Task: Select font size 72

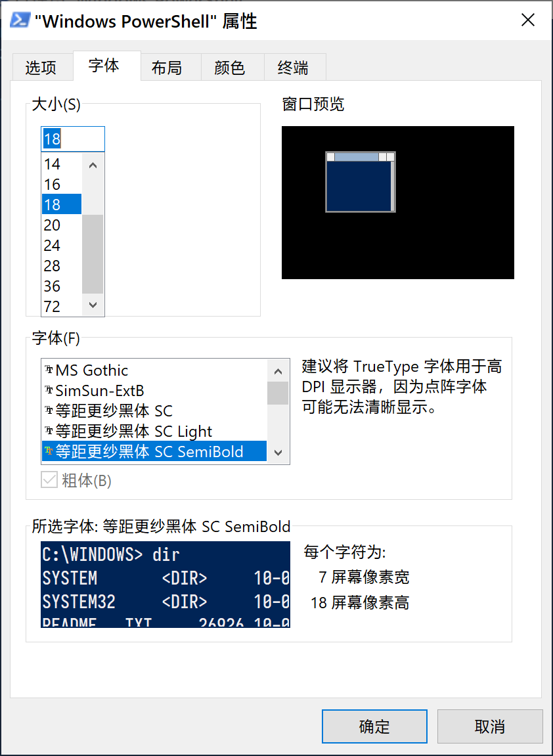Action: 62,306
